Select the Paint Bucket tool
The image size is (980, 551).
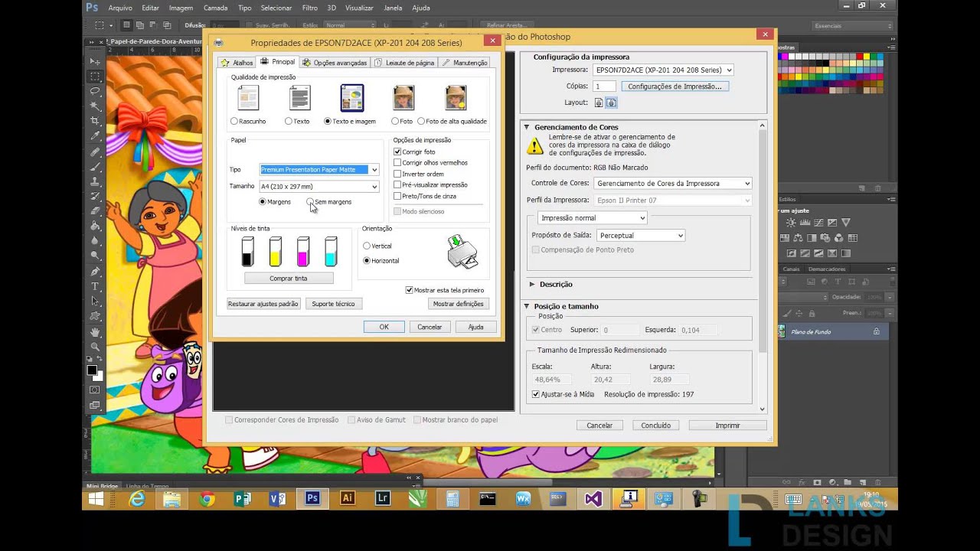pyautogui.click(x=95, y=227)
